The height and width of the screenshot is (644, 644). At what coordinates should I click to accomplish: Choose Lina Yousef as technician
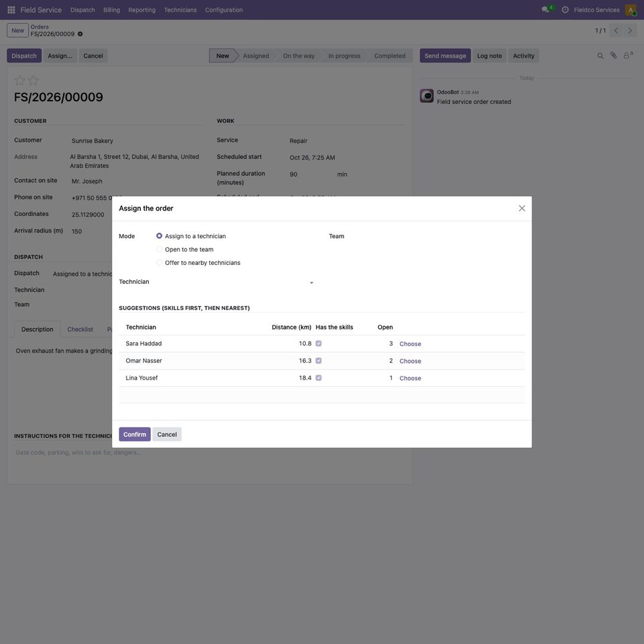[x=411, y=378]
